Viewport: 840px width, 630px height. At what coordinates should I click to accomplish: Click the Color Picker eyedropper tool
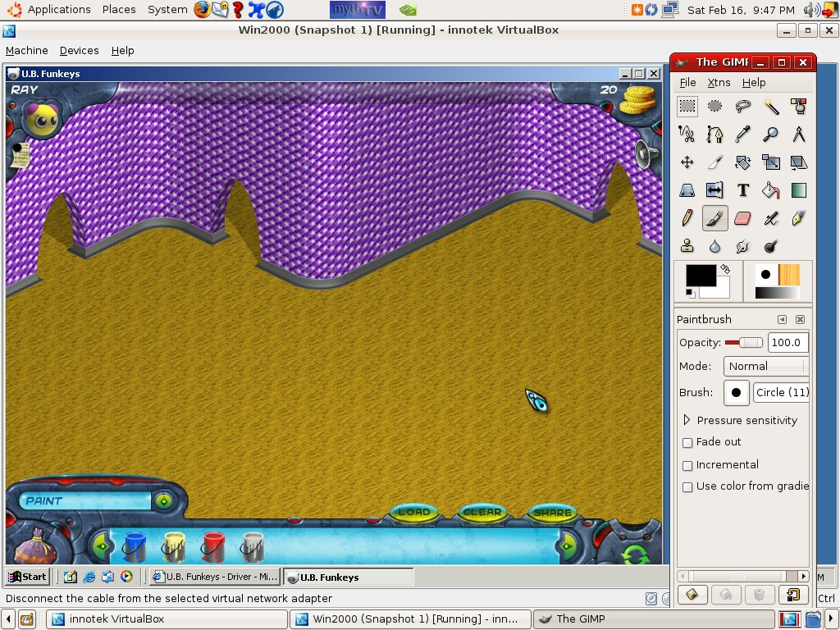742,134
